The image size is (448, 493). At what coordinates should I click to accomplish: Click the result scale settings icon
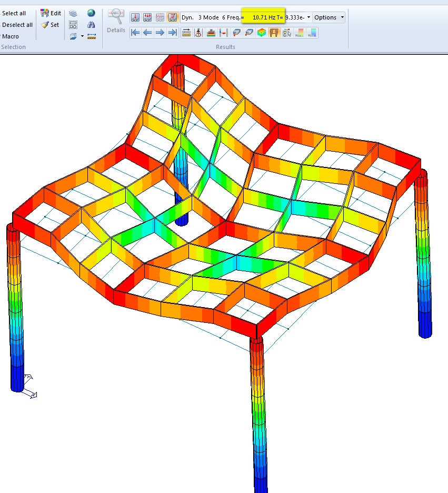[x=186, y=32]
